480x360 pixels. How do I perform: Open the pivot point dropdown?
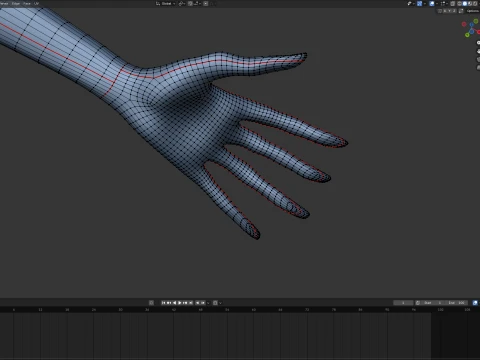[182, 4]
